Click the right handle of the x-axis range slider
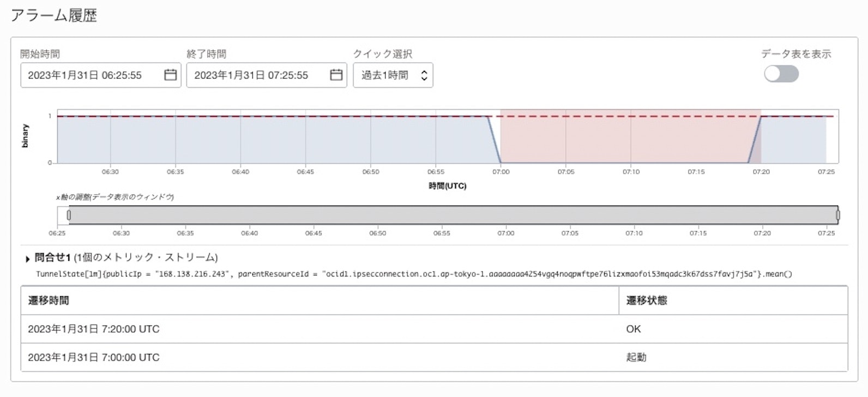Viewport: 868px width, 397px height. pos(837,215)
